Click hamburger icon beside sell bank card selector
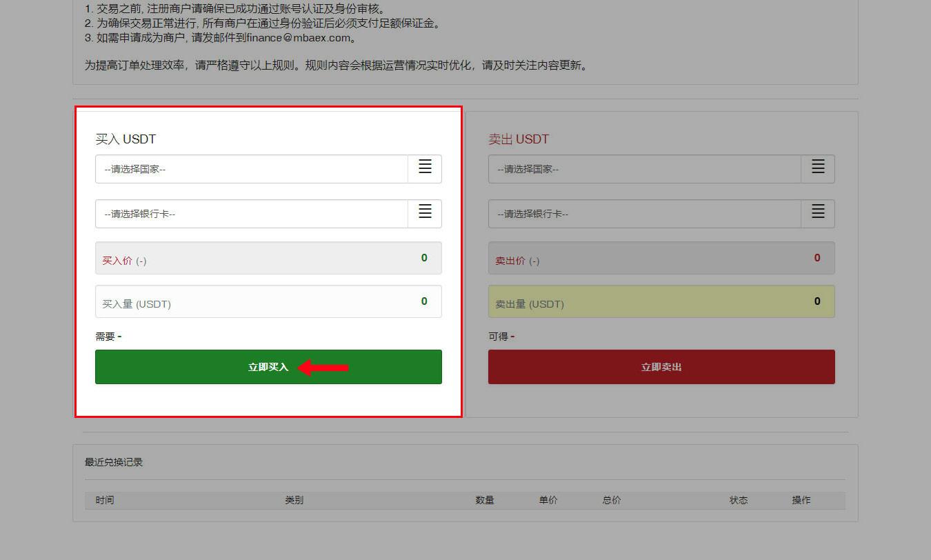The height and width of the screenshot is (560, 931). click(x=818, y=211)
